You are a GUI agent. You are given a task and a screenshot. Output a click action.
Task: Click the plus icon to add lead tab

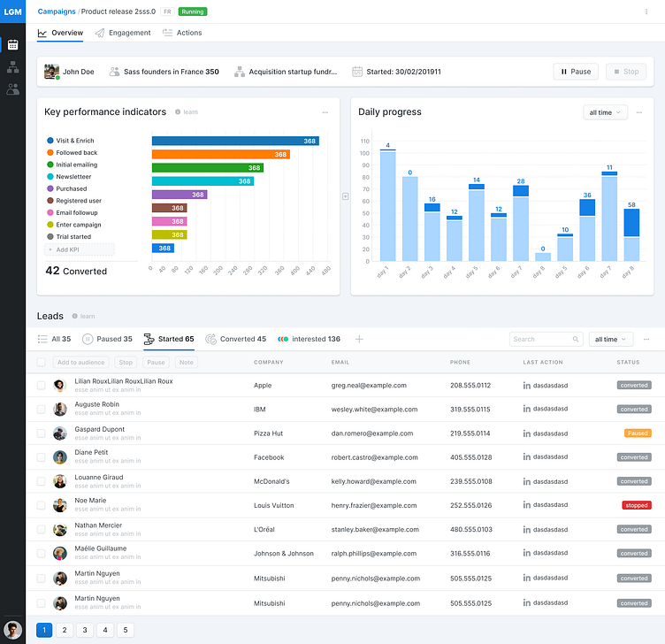click(x=359, y=339)
